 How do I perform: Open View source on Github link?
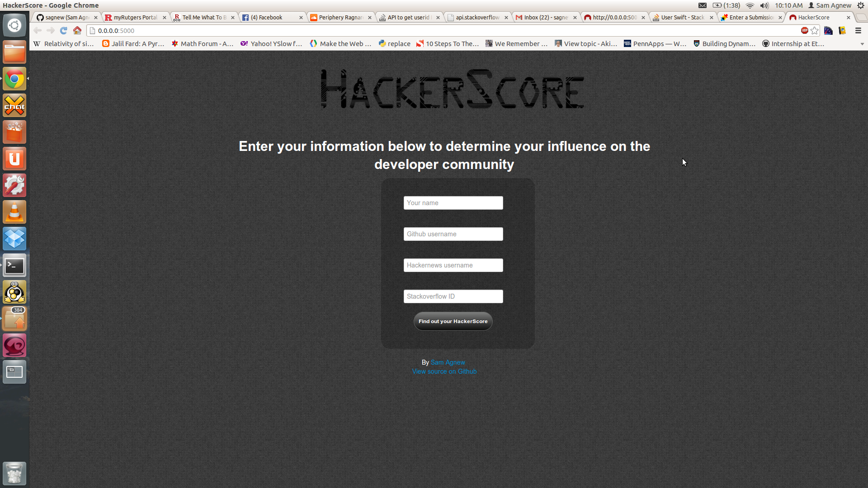[444, 371]
